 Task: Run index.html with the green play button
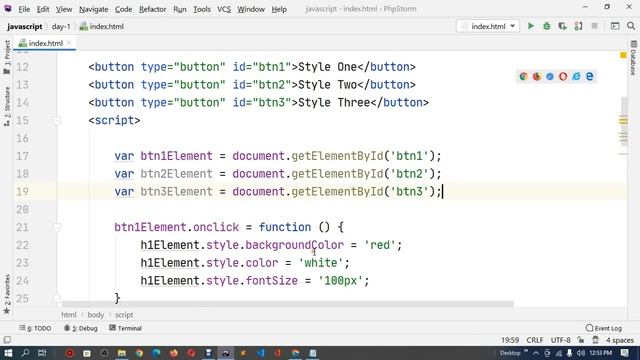point(531,26)
